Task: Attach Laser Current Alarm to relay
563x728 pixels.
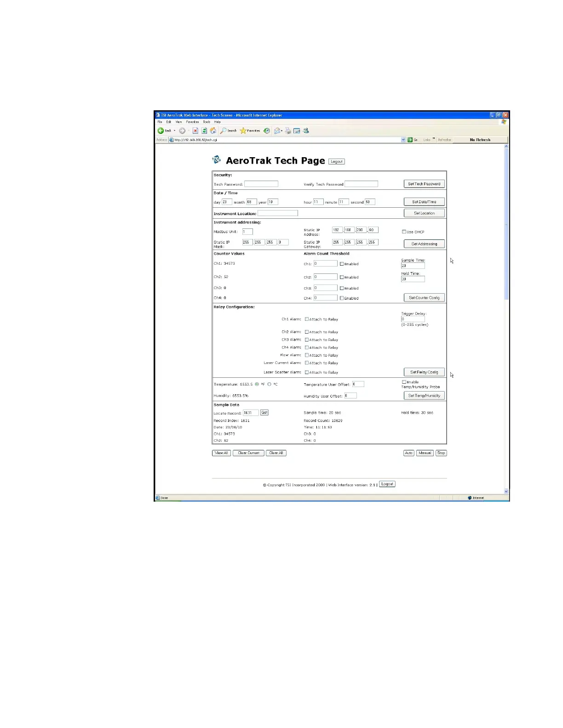Action: [307, 363]
